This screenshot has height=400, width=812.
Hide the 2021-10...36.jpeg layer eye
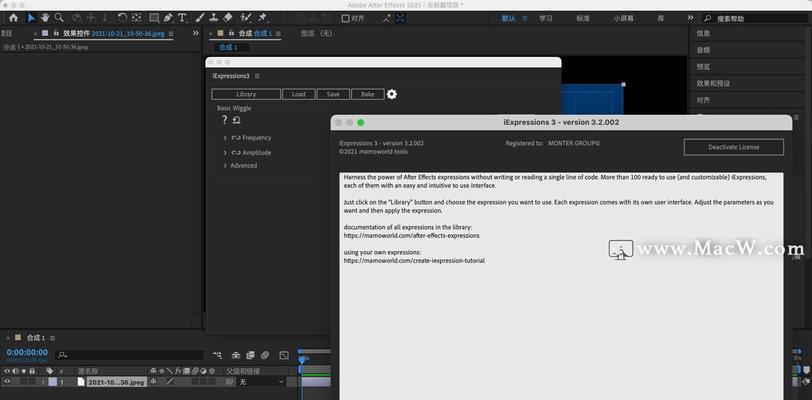click(x=7, y=381)
